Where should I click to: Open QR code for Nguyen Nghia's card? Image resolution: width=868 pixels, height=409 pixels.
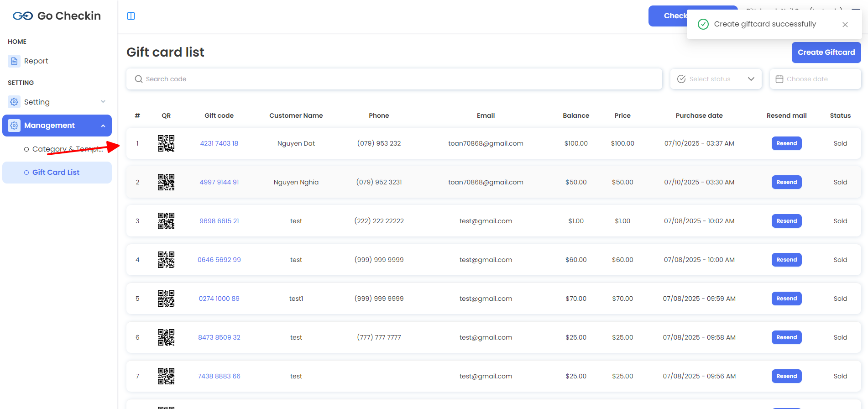(x=166, y=182)
